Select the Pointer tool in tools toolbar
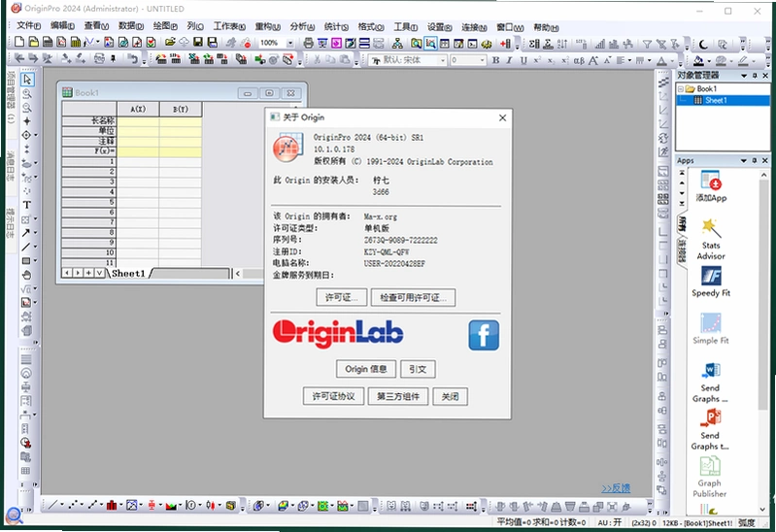 (x=27, y=80)
